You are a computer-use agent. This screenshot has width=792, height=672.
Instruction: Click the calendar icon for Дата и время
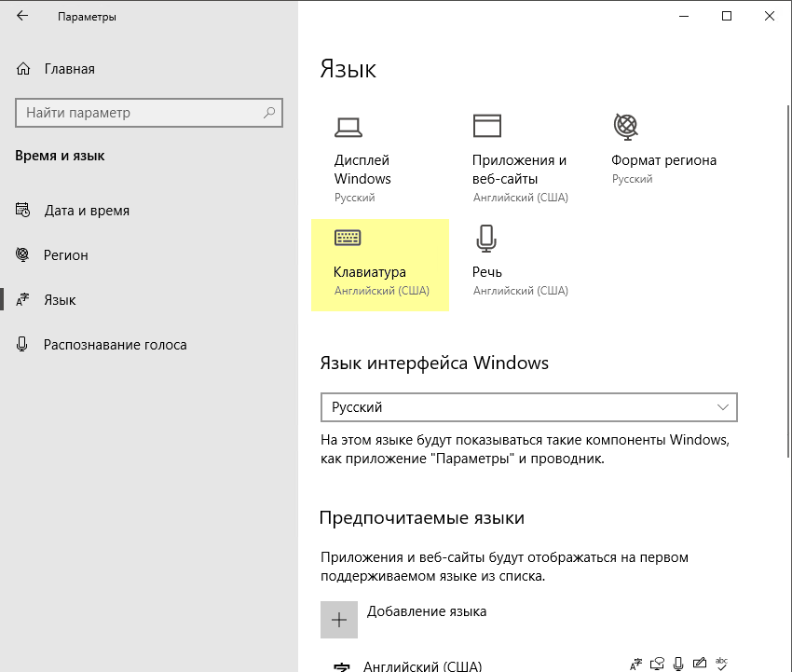(22, 210)
